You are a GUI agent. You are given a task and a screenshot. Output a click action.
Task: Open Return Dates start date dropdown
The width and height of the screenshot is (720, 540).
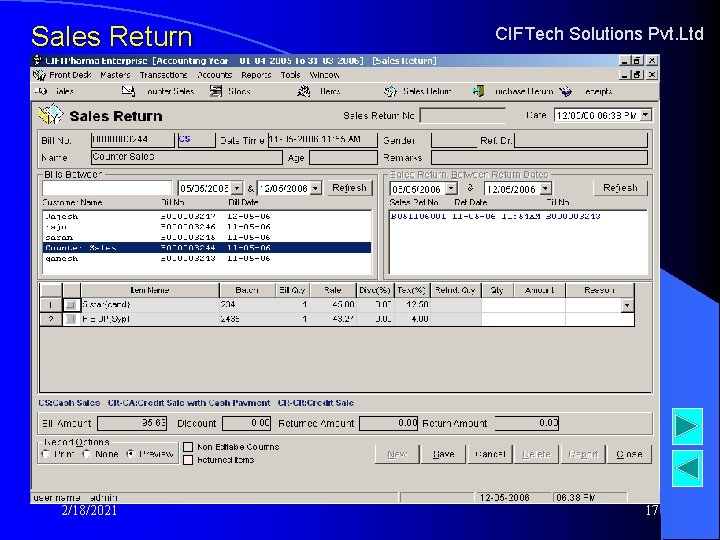[451, 188]
